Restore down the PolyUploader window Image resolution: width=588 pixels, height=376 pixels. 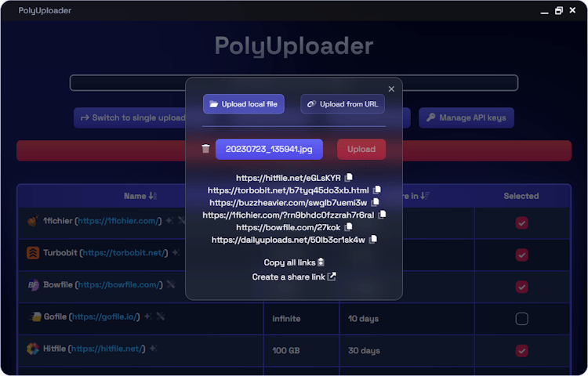pyautogui.click(x=559, y=10)
